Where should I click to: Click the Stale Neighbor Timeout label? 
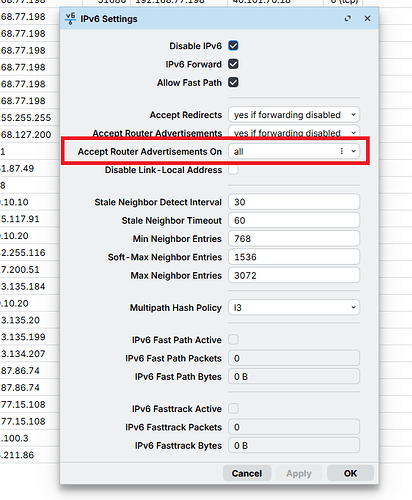171,221
